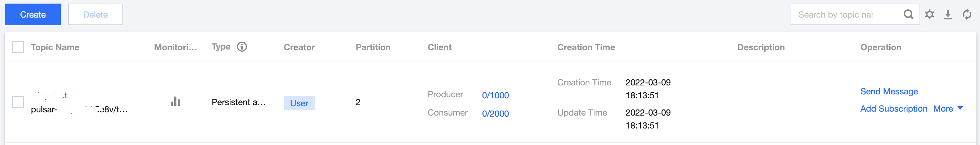Click the Creation Time column header
The width and height of the screenshot is (980, 145).
coord(586,47)
